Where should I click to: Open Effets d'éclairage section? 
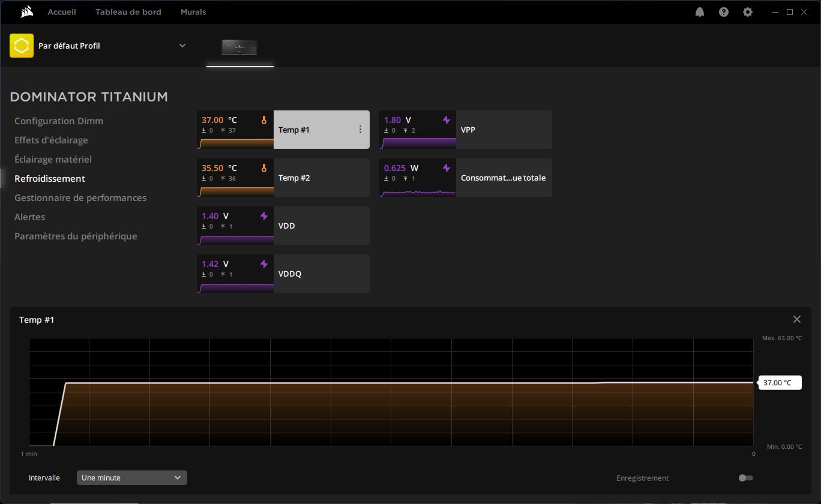tap(51, 140)
